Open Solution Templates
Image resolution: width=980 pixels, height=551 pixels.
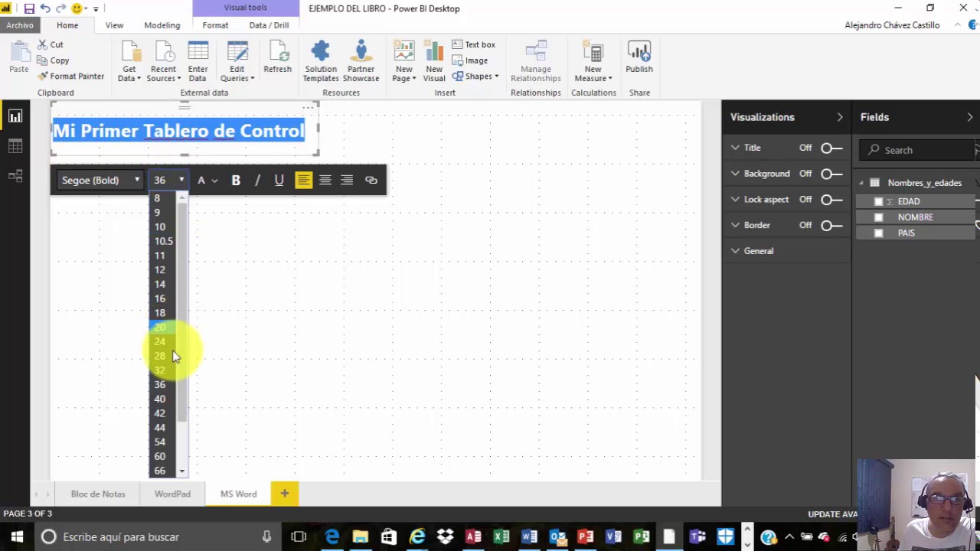click(x=321, y=61)
